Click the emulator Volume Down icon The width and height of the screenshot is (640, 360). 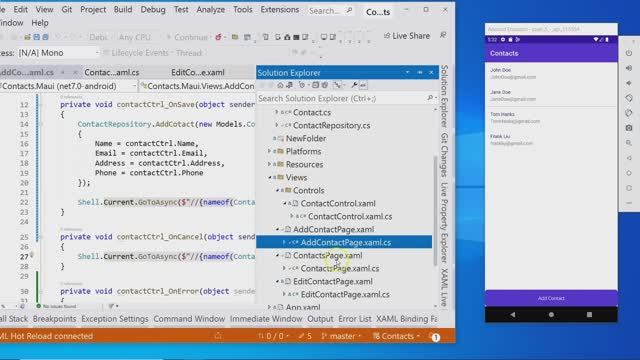629,83
